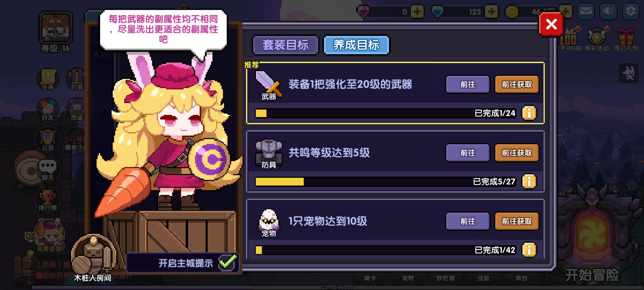644x290 pixels.
Task: Tap the bunny girl character portrait
Action: pyautogui.click(x=165, y=135)
